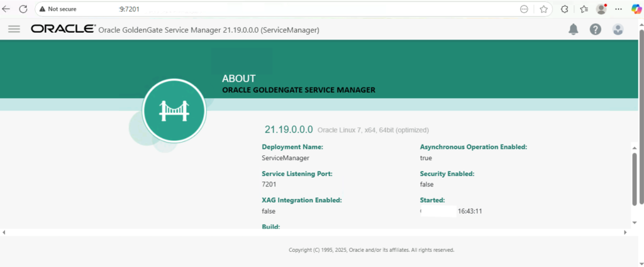Open browser settings ellipsis menu
The width and height of the screenshot is (644, 267).
[x=619, y=9]
